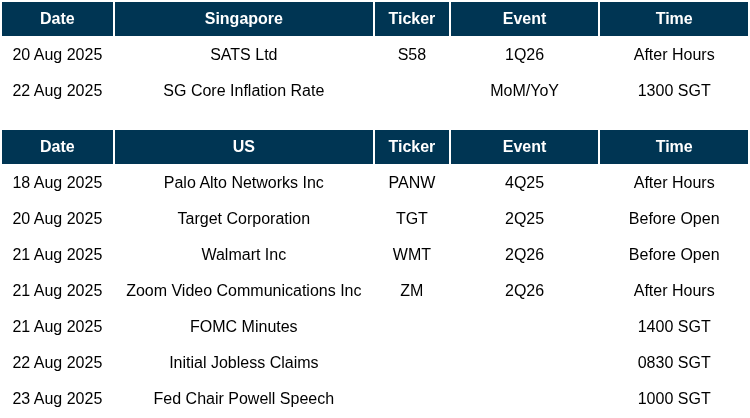Select Zoom Video Communications Inc entry
Viewport: 750px width, 418px height.
243,291
